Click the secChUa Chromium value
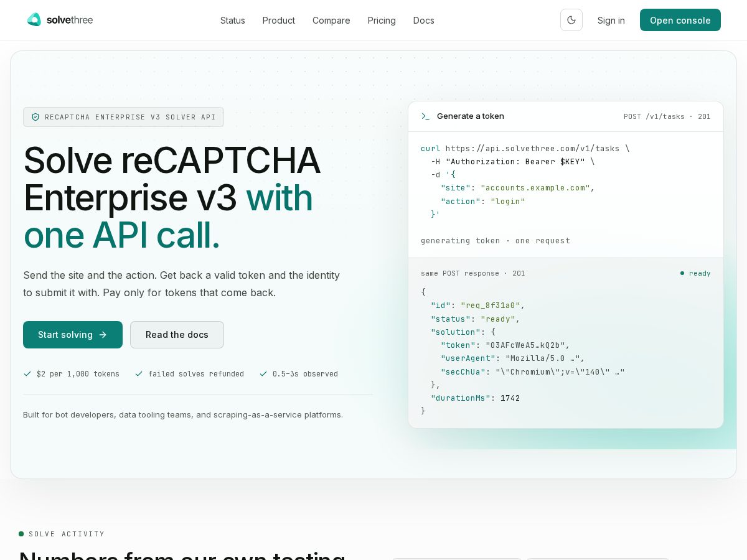This screenshot has height=560, width=747. 560,372
